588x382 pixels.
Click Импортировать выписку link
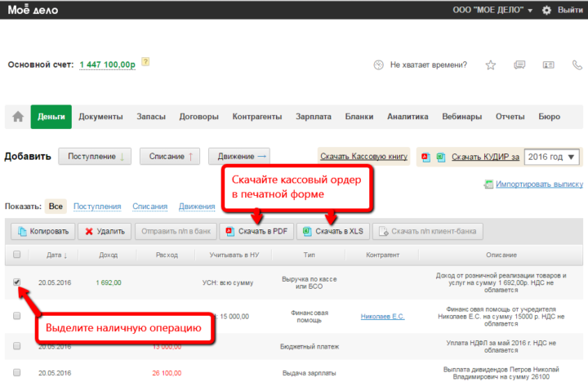click(539, 184)
